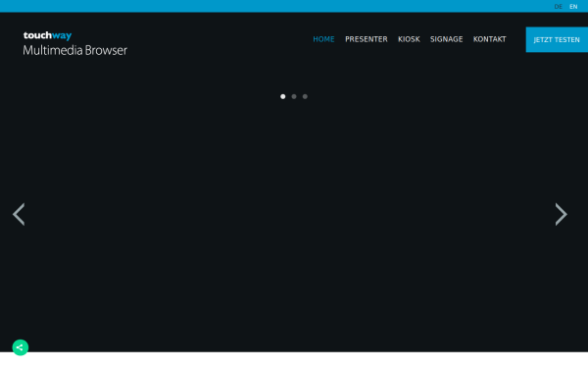Screen dimensions: 588x368
Task: Advance to next slide arrow
Action: (x=561, y=214)
